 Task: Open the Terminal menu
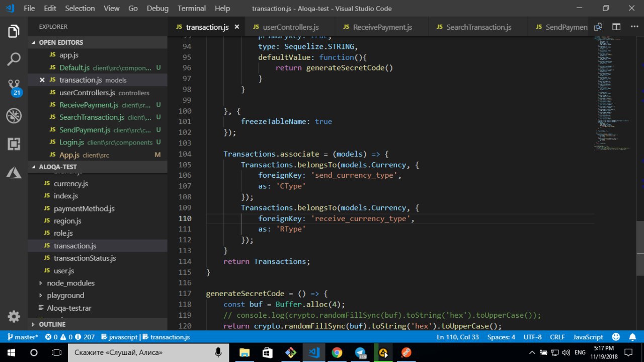click(192, 9)
